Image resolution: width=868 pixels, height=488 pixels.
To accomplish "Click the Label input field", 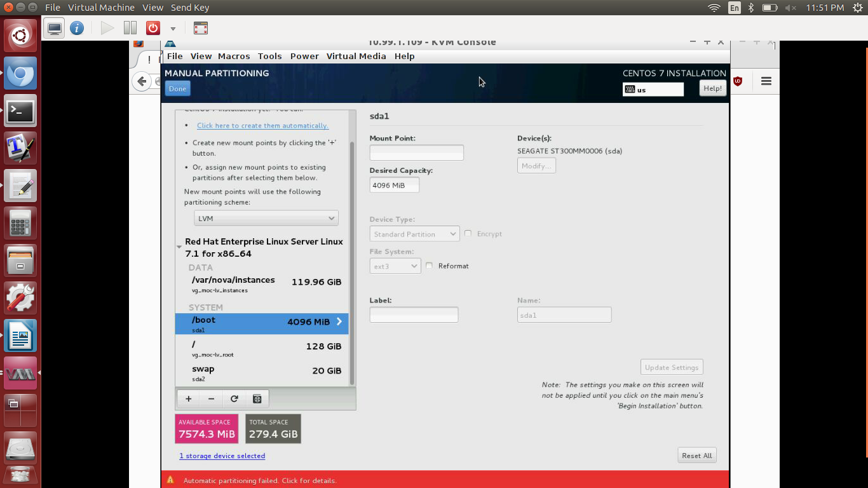I will tap(414, 315).
